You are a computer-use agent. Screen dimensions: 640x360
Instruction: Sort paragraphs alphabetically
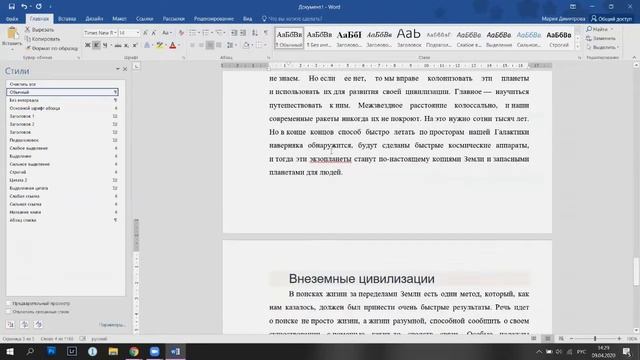[255, 33]
